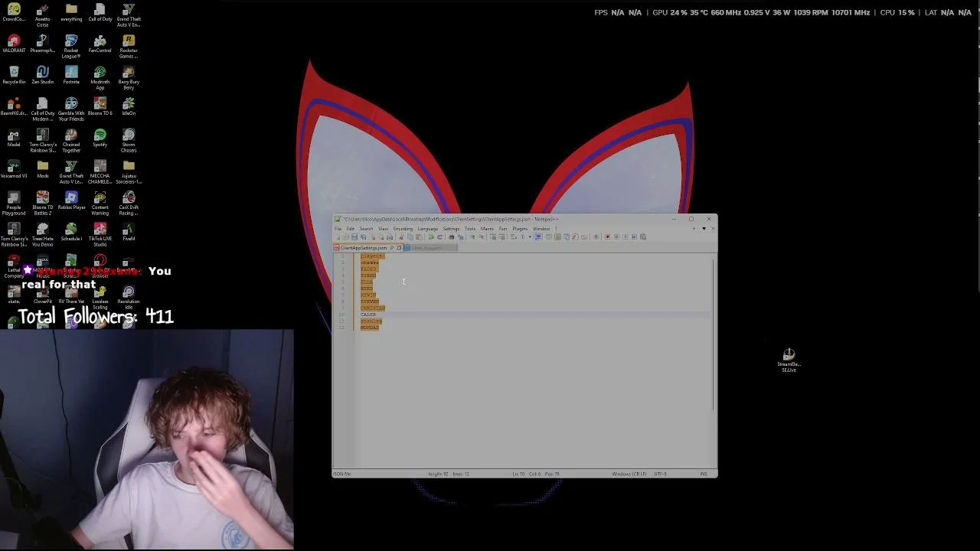Select the Schedule I desktop icon
Image resolution: width=980 pixels, height=551 pixels.
tap(71, 233)
